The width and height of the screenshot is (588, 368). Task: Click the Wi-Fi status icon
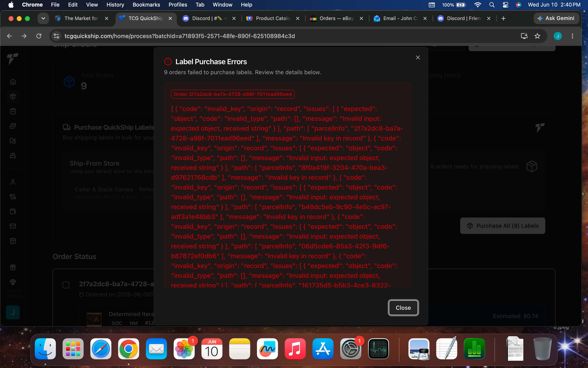478,5
